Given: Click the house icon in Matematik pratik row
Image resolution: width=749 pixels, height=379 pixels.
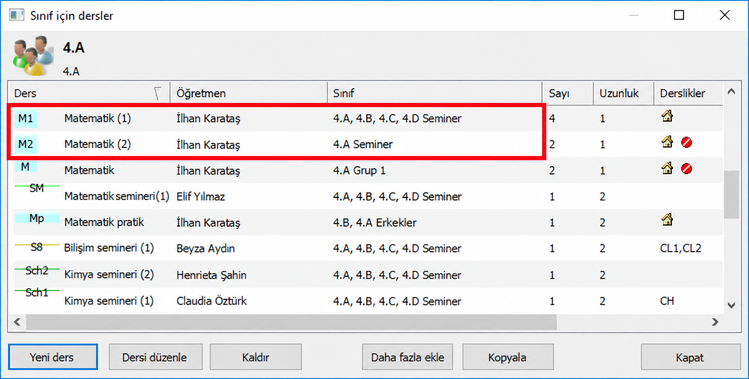Looking at the screenshot, I should 667,220.
